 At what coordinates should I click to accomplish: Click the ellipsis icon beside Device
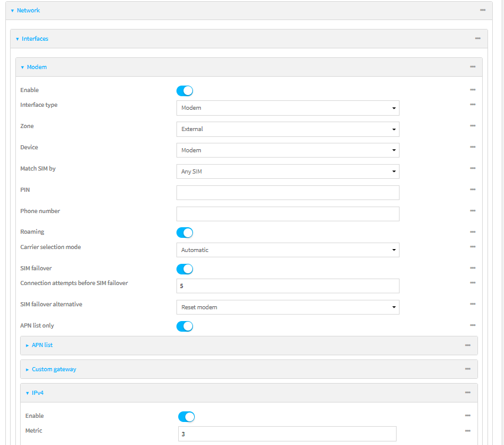(x=473, y=146)
